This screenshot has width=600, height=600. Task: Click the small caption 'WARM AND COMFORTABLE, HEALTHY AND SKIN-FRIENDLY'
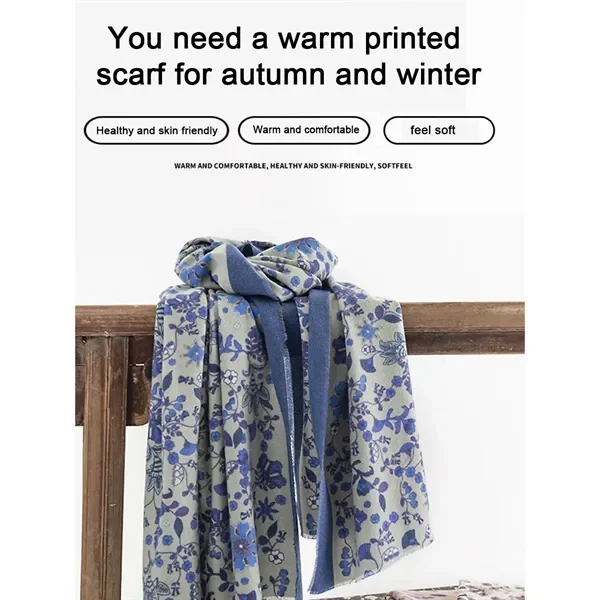[274, 166]
